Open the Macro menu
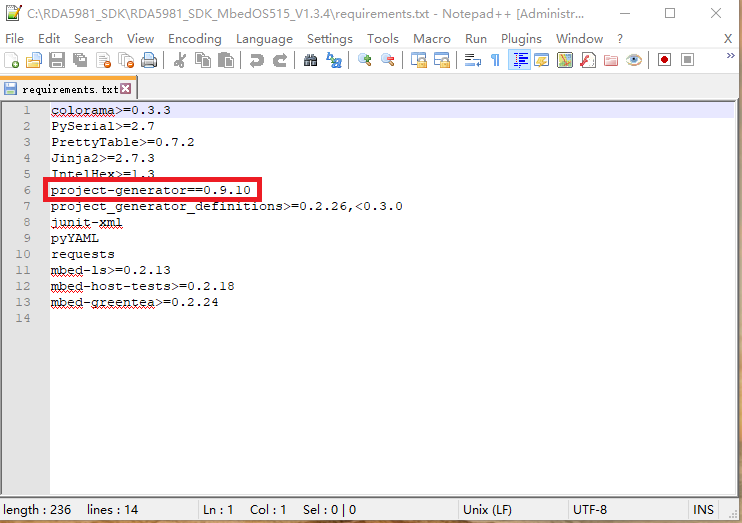Viewport: 742px width, 523px height. point(432,38)
